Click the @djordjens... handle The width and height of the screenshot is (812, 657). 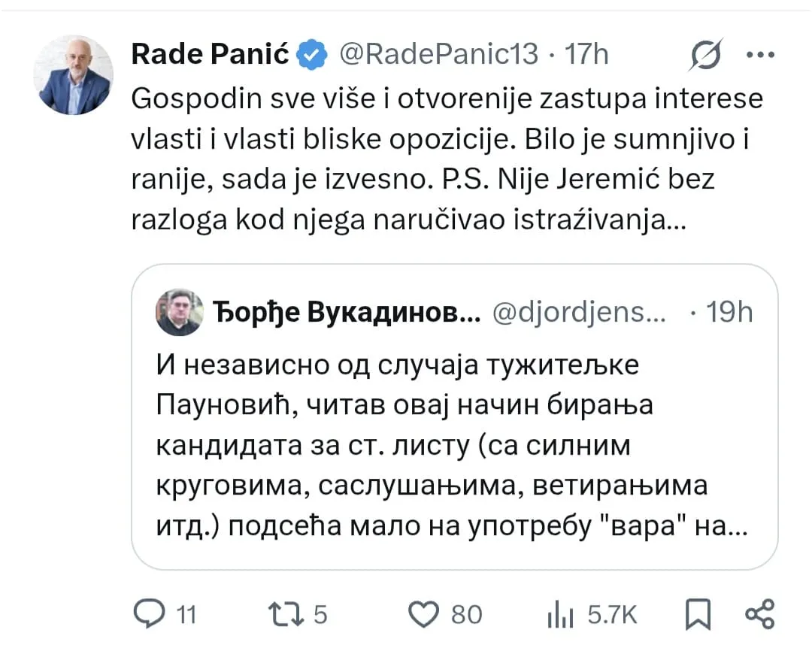tap(579, 312)
